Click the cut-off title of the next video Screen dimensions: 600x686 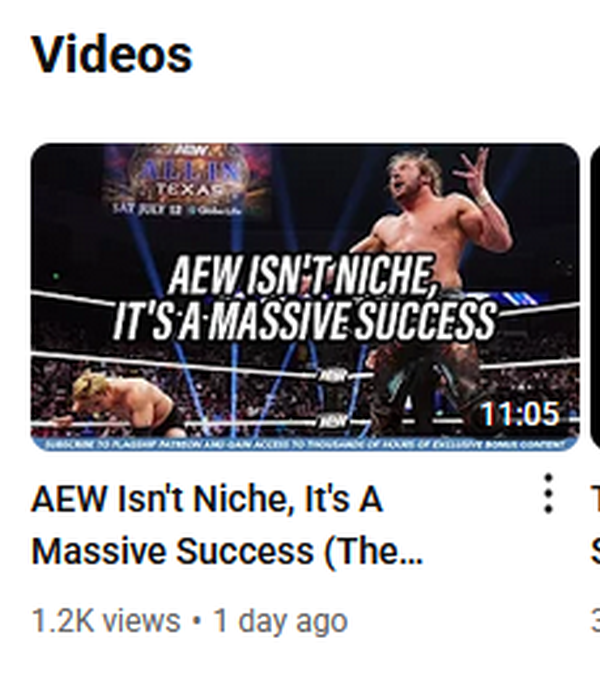pyautogui.click(x=596, y=525)
